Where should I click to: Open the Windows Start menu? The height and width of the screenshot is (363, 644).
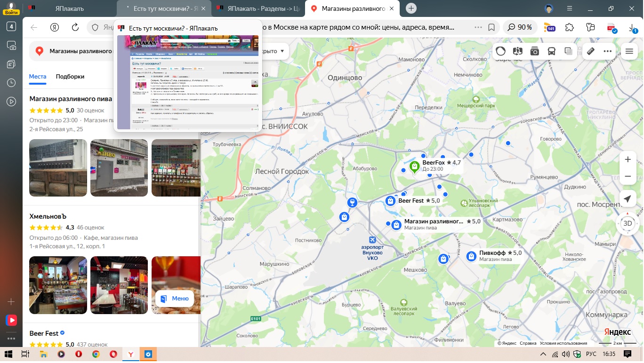coord(8,354)
